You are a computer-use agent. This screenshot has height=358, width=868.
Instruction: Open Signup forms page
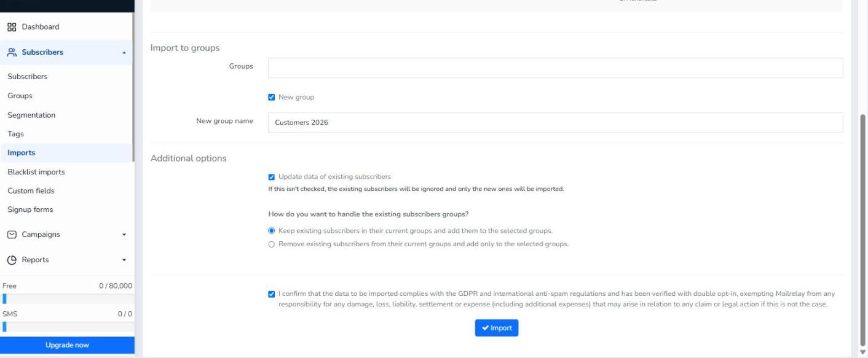coord(31,209)
